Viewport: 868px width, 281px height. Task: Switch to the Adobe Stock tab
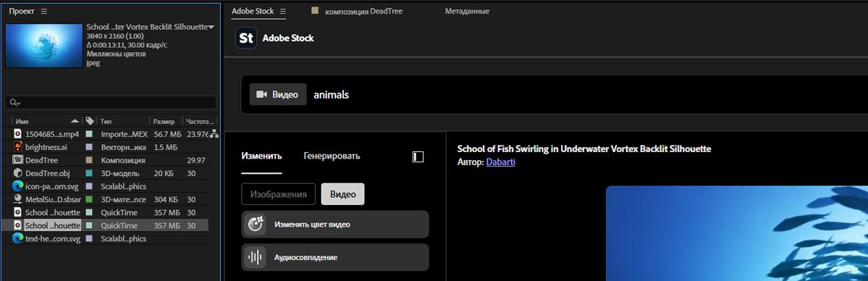click(x=253, y=11)
